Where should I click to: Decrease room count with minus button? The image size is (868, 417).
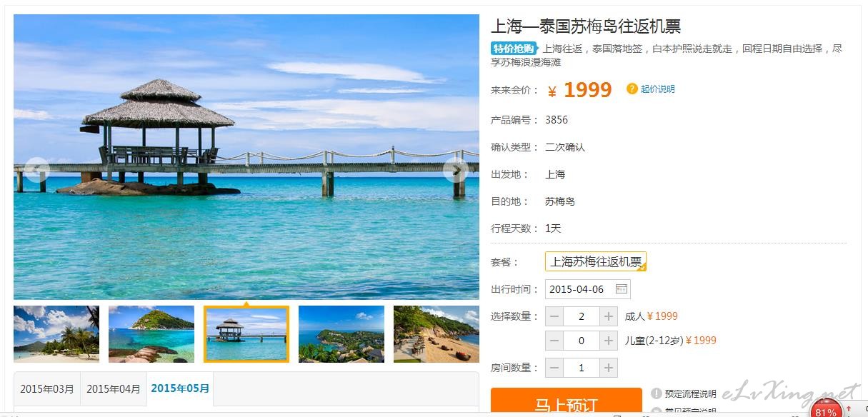click(x=554, y=368)
